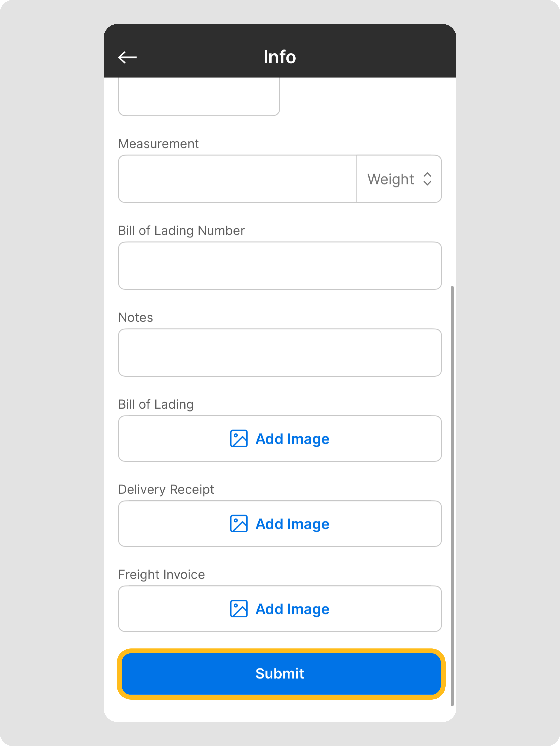Click into the Notes text field
The image size is (560, 746).
[x=280, y=352]
